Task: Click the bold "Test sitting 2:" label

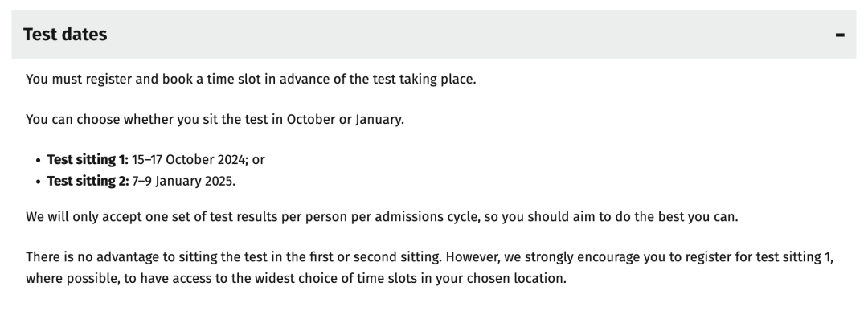Action: [x=88, y=182]
